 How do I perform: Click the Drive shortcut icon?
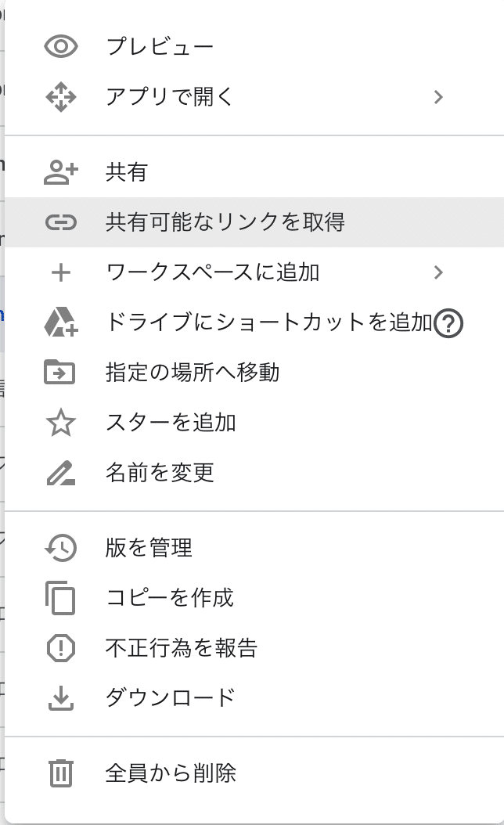click(x=60, y=322)
